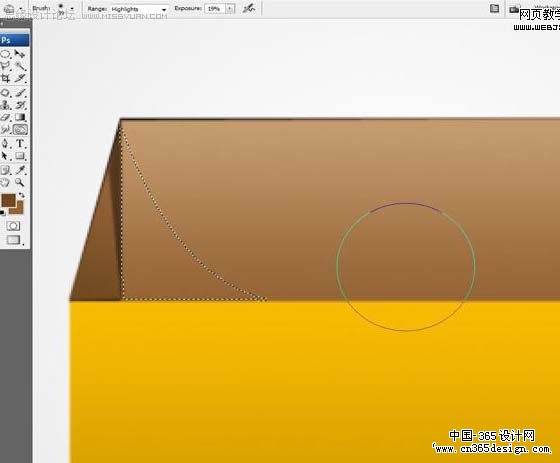Open the tool preset picker

pyautogui.click(x=12, y=9)
